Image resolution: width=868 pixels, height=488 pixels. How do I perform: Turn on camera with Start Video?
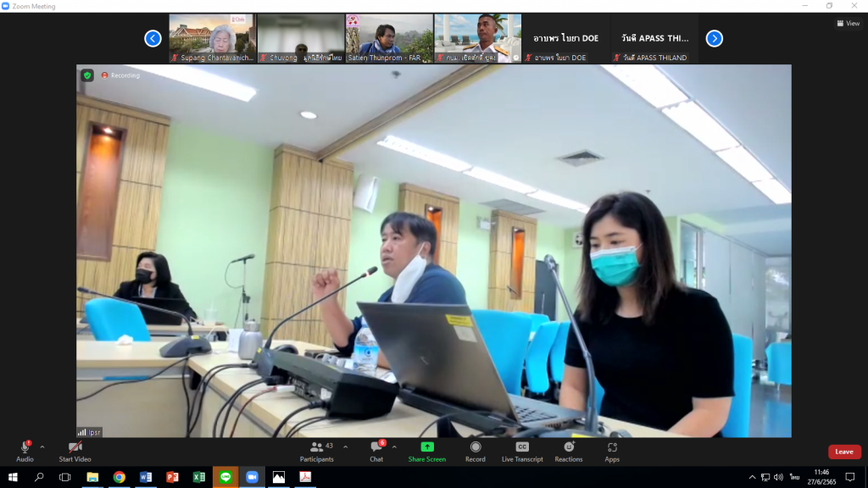click(75, 447)
